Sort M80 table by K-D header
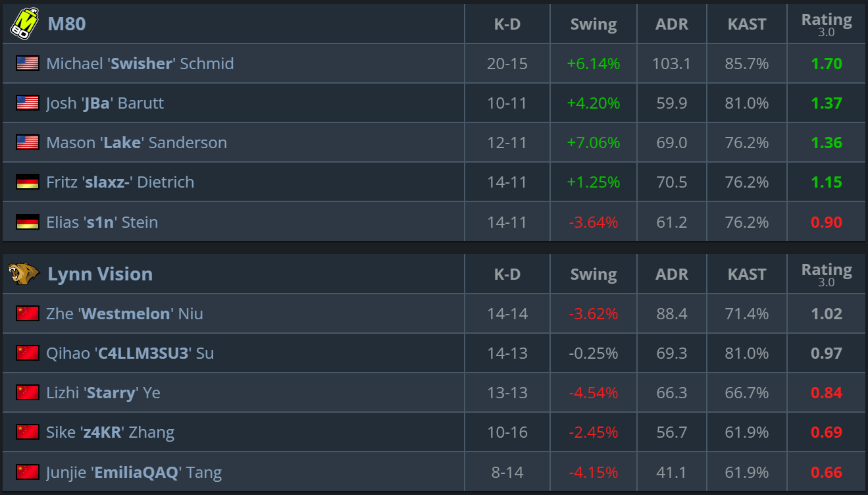 point(507,24)
